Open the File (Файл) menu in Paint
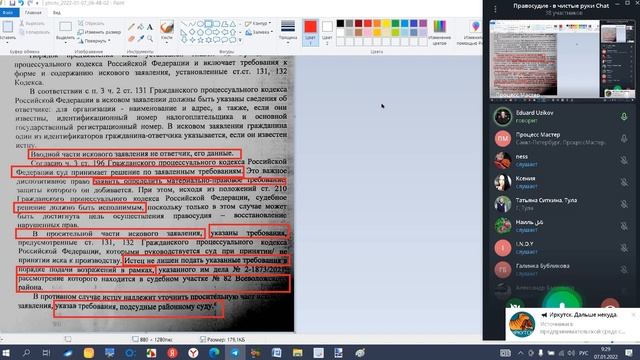This screenshot has width=640, height=360. pyautogui.click(x=8, y=12)
